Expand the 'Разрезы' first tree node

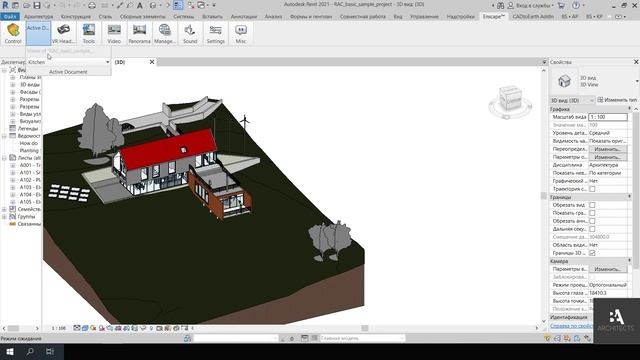(x=13, y=99)
